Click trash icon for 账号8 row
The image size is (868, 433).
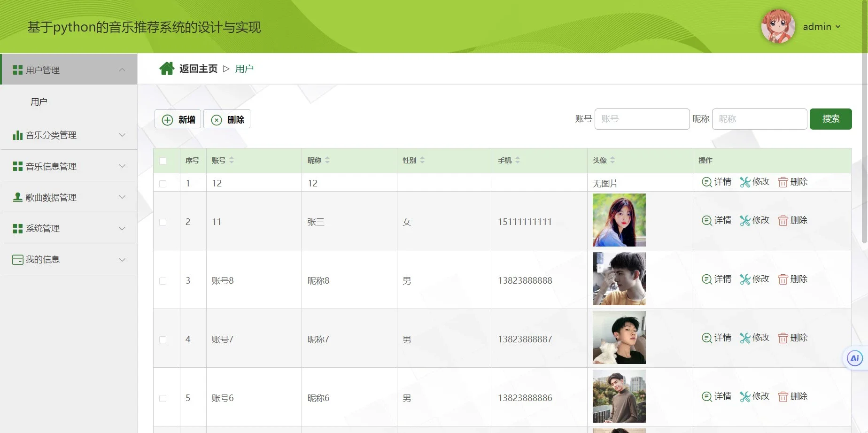[x=783, y=279]
